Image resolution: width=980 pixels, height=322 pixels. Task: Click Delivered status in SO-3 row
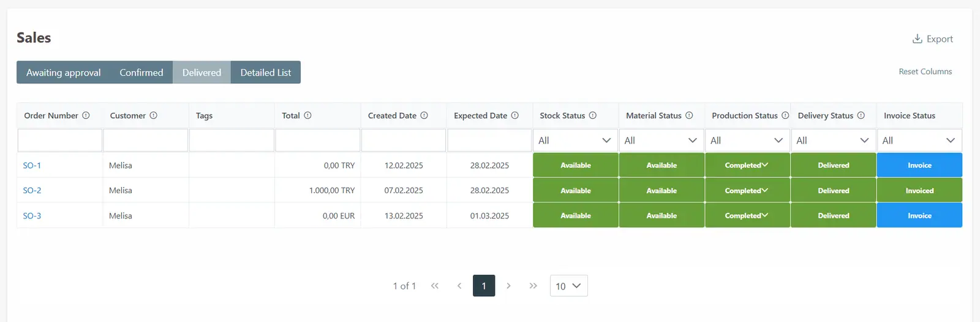[x=834, y=215]
